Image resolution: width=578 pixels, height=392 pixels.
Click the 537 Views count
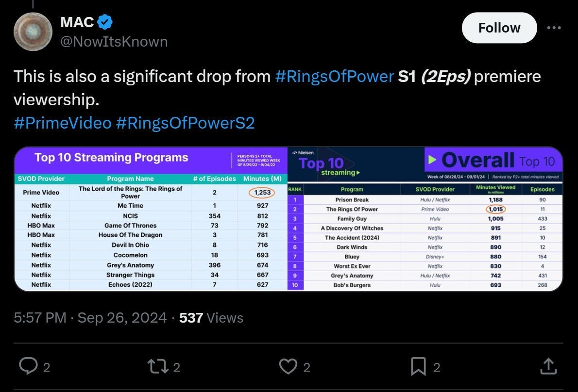pyautogui.click(x=211, y=318)
